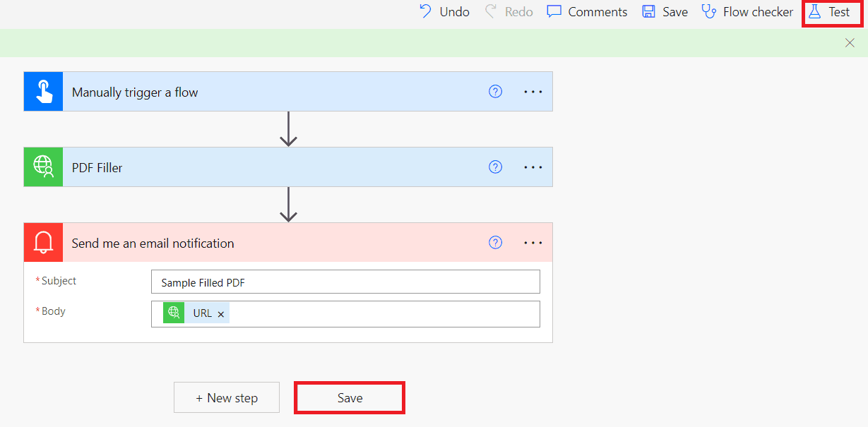Dismiss the green notification banner
This screenshot has width=868, height=427.
tap(850, 43)
